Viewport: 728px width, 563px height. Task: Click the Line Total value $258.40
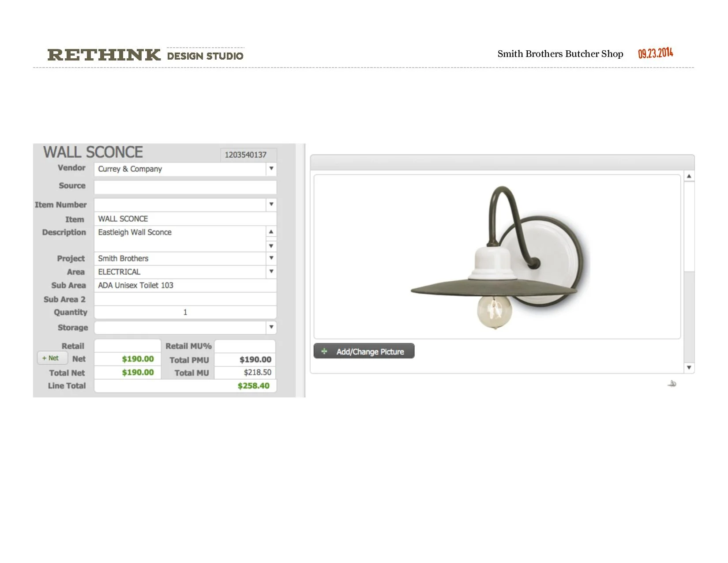point(254,385)
